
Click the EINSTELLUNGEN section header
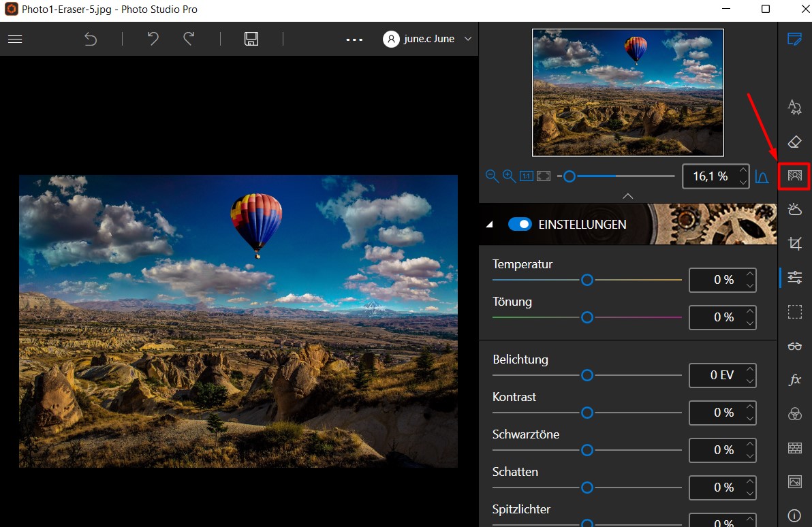pos(627,224)
